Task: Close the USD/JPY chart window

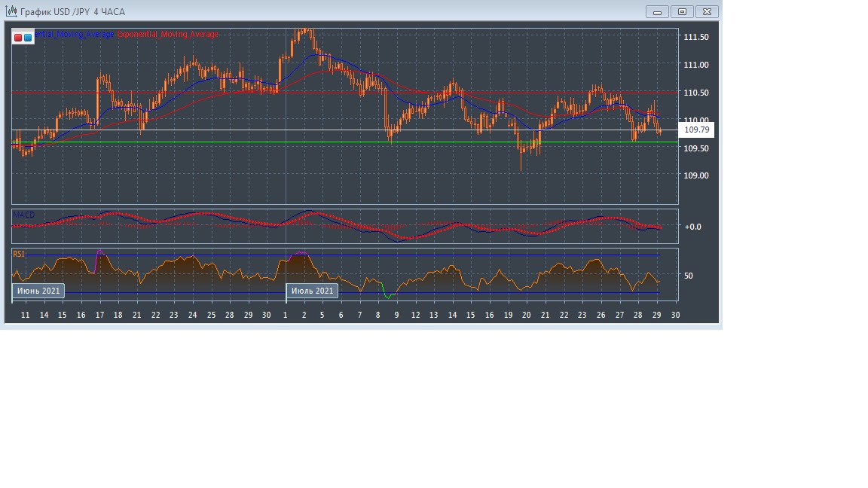Action: coord(708,12)
